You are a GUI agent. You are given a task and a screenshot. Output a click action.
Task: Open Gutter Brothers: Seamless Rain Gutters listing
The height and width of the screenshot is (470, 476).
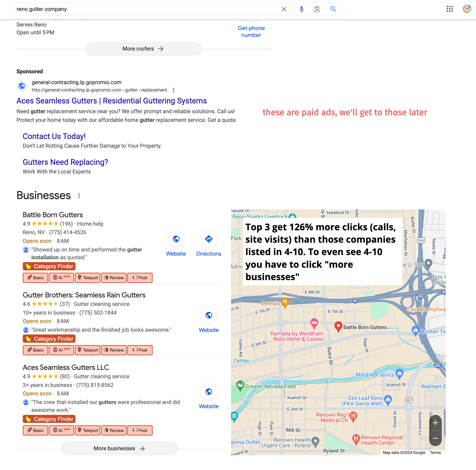coord(84,295)
